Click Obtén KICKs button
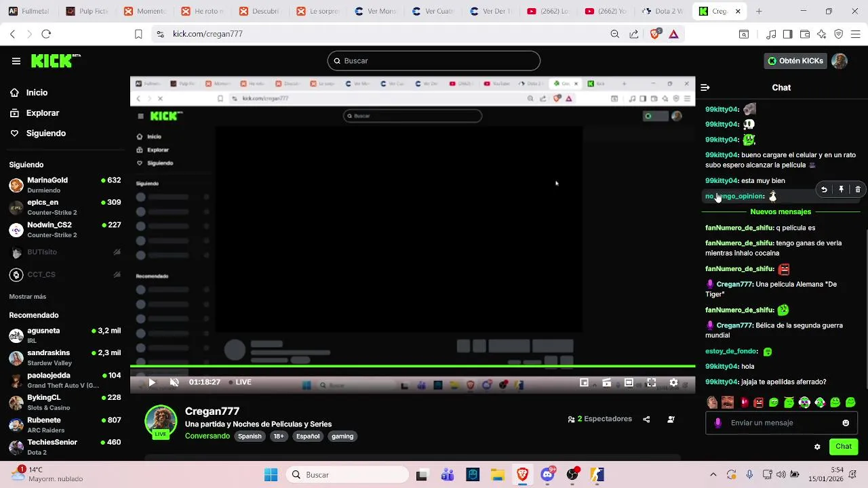This screenshot has width=868, height=488. [795, 61]
